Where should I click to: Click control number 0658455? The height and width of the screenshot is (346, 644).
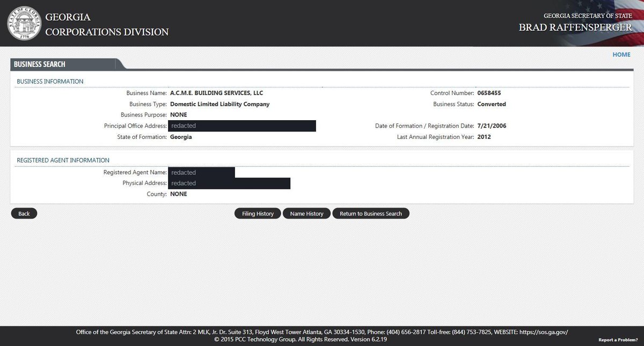(x=489, y=93)
